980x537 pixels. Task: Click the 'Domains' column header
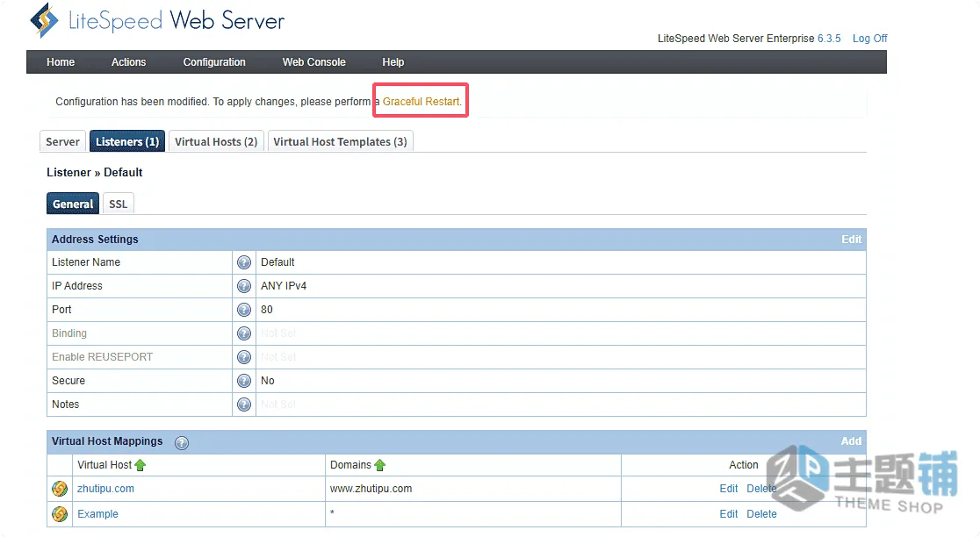[350, 465]
